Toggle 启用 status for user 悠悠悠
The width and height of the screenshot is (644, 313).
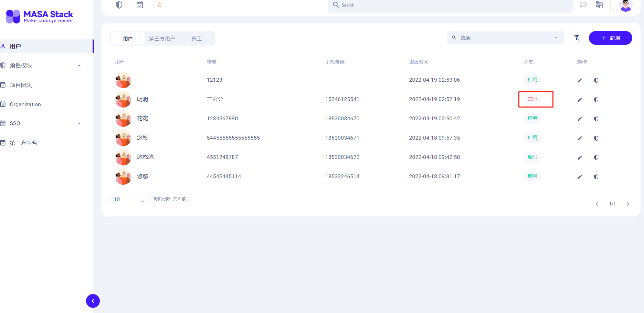point(532,157)
